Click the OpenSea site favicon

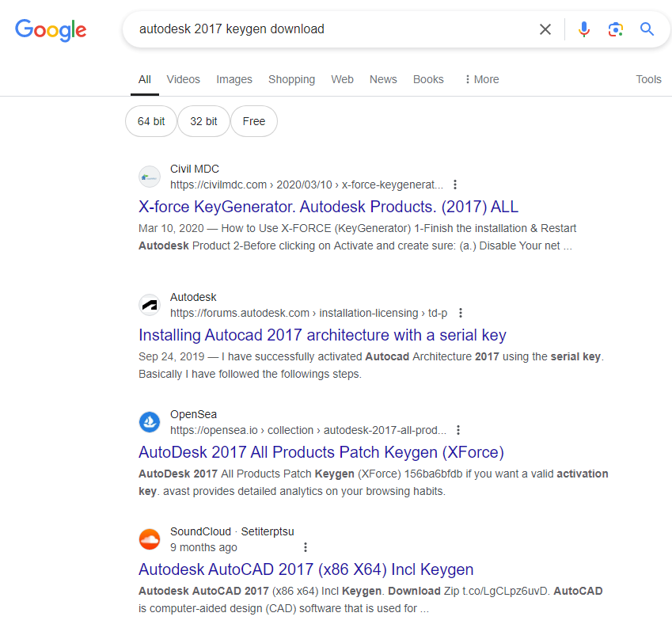(150, 422)
